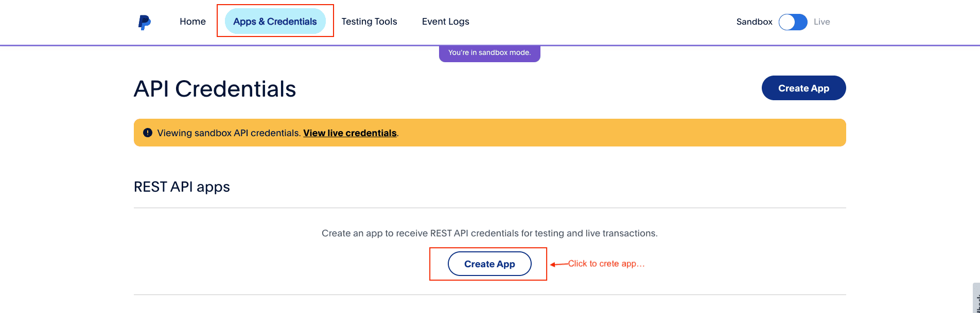Click the red "Click to crete app" annotation text
The width and height of the screenshot is (980, 313).
(x=606, y=264)
